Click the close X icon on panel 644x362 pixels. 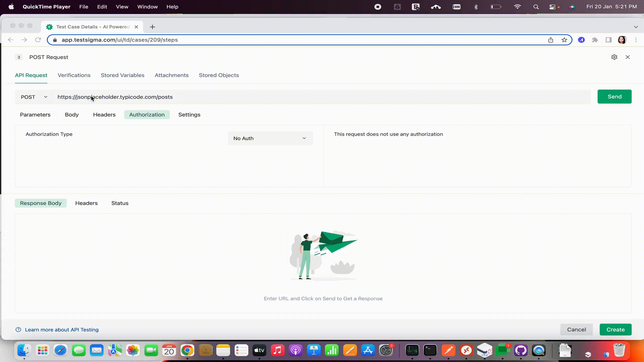pos(628,57)
